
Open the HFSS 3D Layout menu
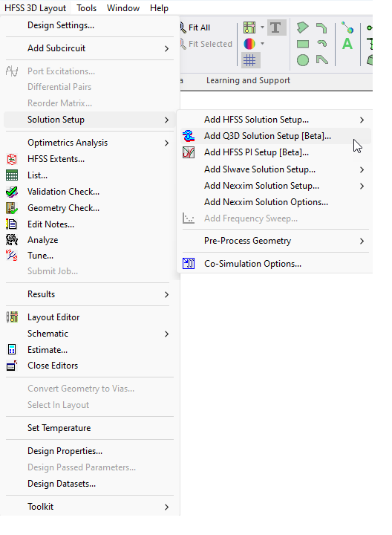click(x=36, y=8)
